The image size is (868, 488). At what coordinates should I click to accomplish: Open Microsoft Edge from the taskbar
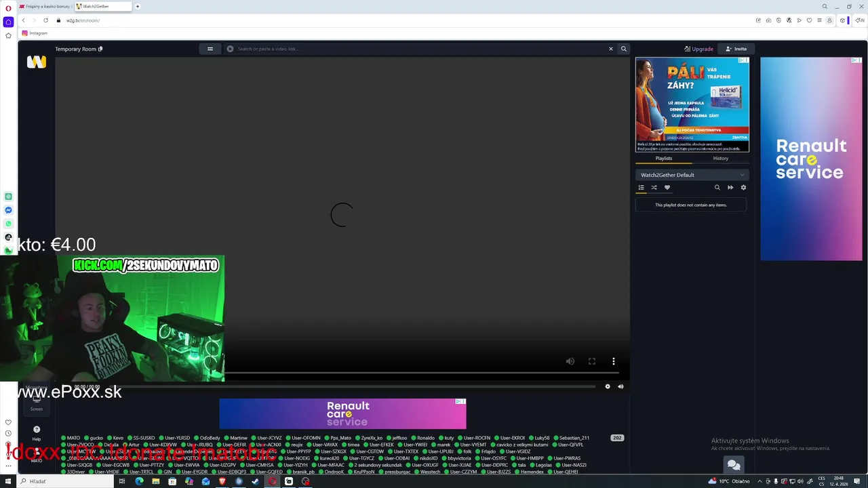pyautogui.click(x=139, y=481)
